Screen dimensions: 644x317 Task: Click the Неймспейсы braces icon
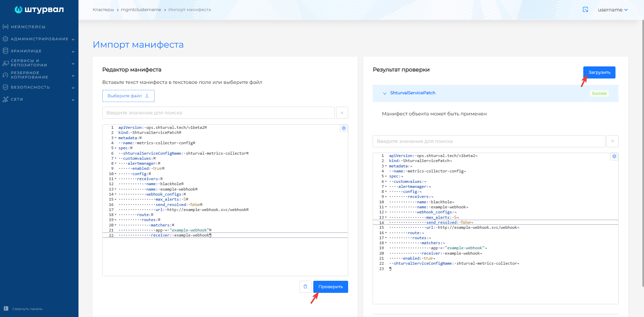tap(5, 27)
